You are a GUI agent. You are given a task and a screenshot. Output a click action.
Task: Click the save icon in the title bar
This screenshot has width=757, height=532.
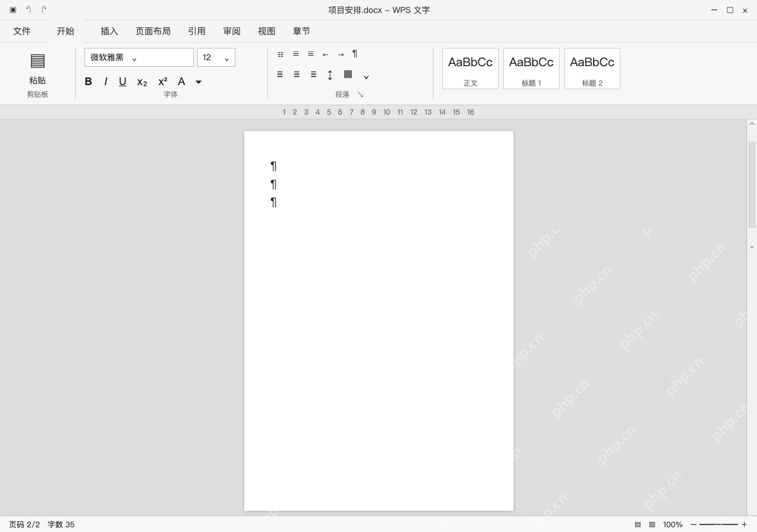pos(13,10)
